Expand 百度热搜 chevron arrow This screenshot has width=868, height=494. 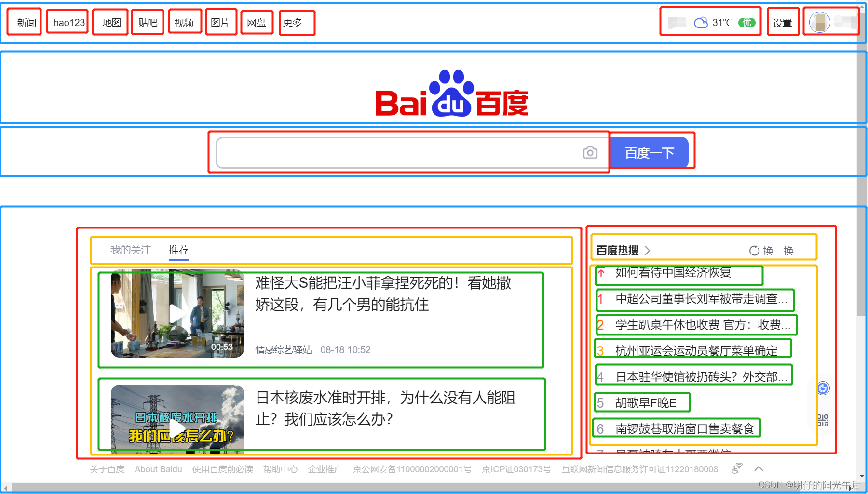coord(647,251)
